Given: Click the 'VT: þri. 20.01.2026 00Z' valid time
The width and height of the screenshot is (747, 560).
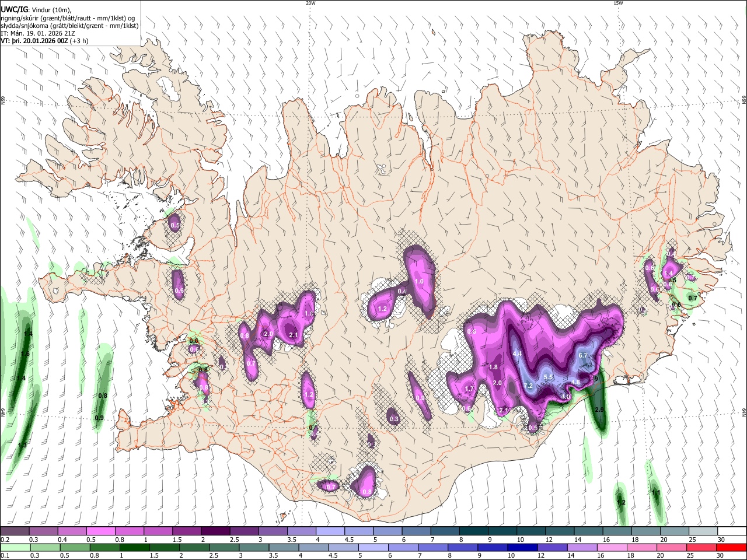Looking at the screenshot, I should pyautogui.click(x=34, y=41).
